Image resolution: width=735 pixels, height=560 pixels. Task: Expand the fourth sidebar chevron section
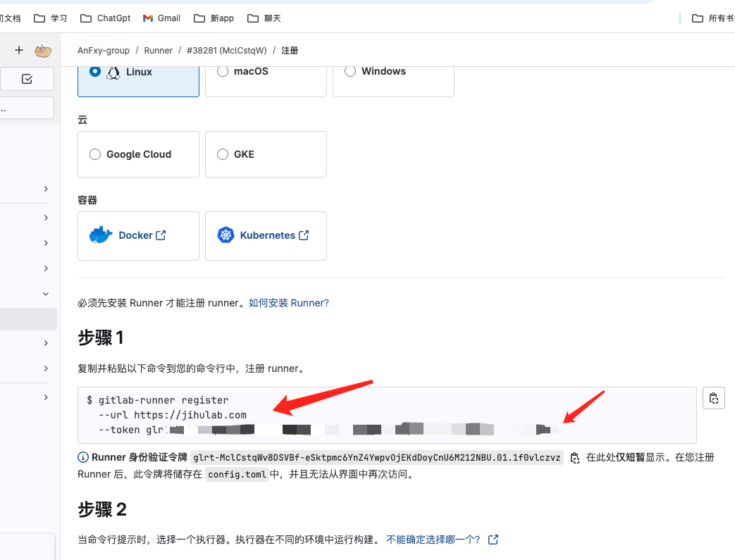point(46,268)
